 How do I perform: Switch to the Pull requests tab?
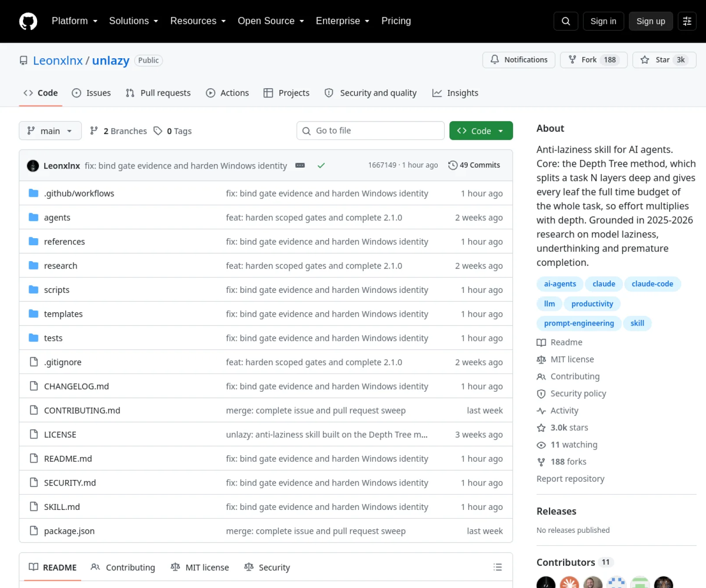click(158, 93)
